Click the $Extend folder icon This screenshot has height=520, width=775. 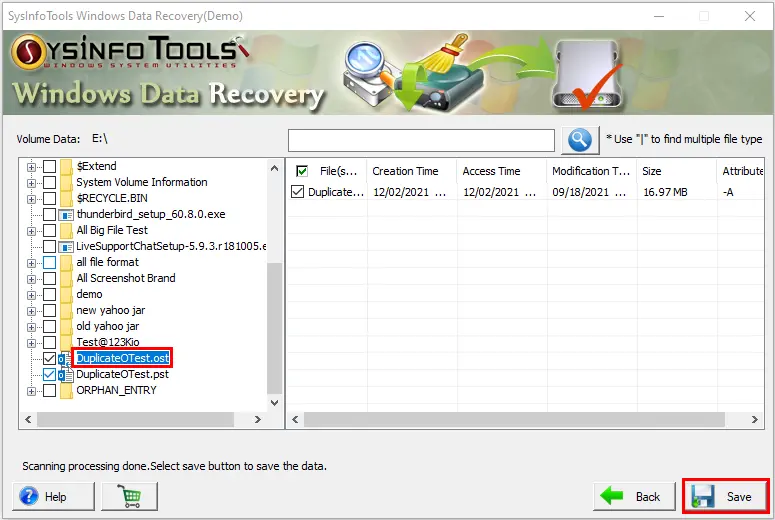coord(66,167)
